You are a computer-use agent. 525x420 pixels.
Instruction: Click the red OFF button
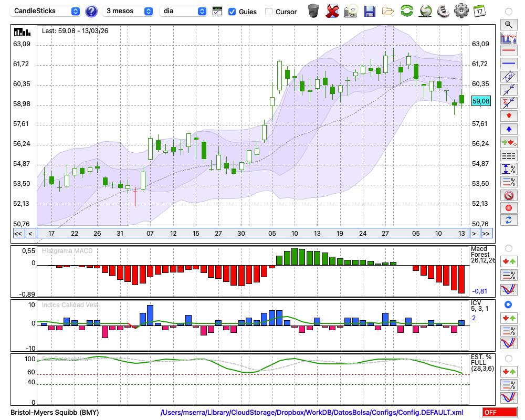pyautogui.click(x=499, y=413)
